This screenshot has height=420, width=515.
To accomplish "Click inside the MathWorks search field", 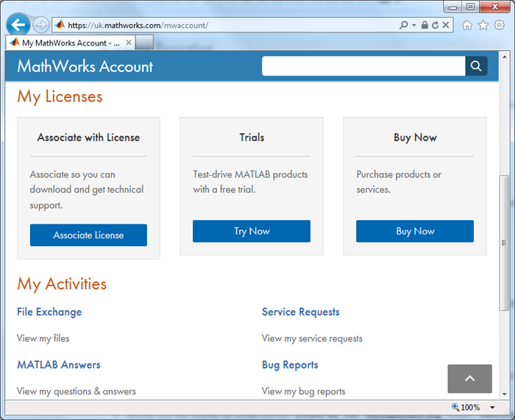I will pyautogui.click(x=363, y=66).
